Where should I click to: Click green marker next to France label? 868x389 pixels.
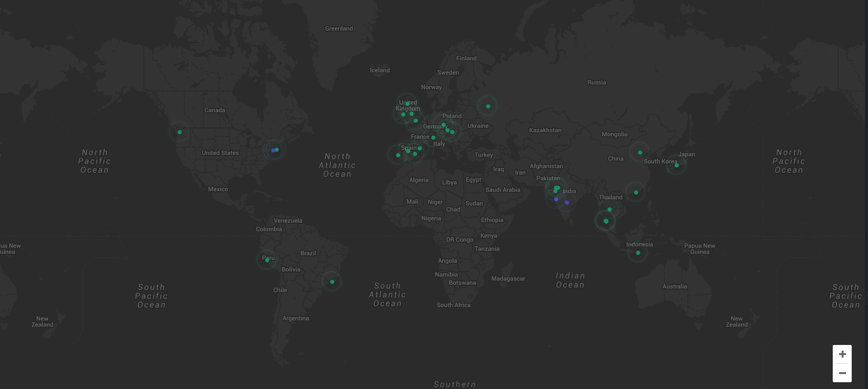coord(433,138)
